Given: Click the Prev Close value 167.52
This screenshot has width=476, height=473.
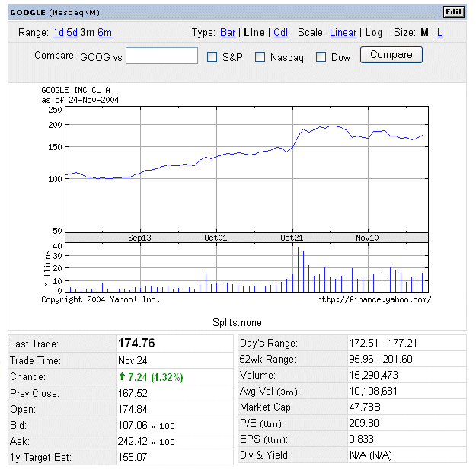Looking at the screenshot, I should coord(133,393).
